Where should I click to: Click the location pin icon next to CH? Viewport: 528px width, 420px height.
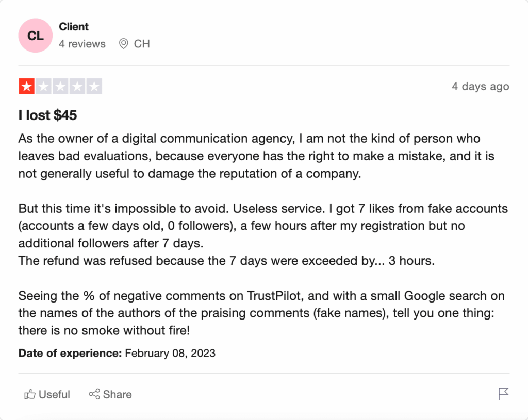pyautogui.click(x=123, y=44)
